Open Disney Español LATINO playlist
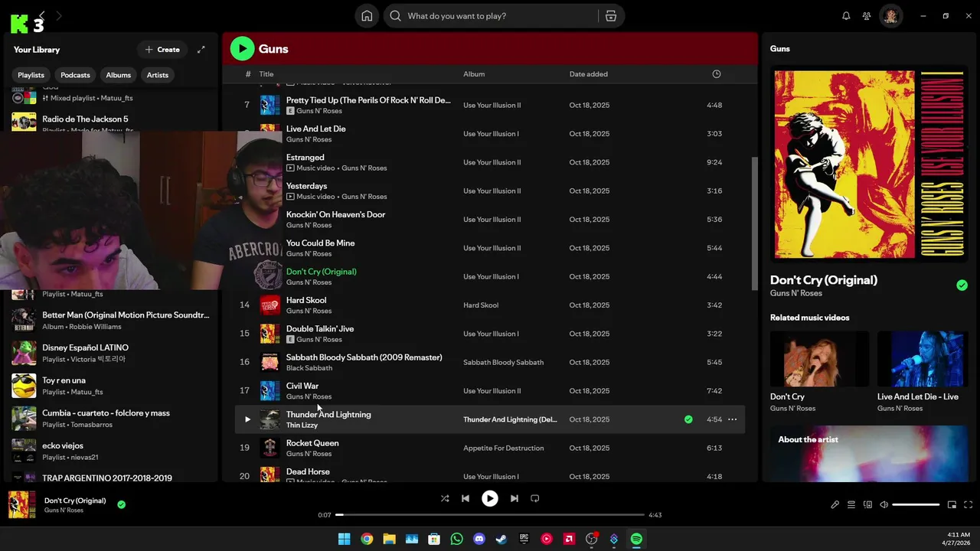 111,353
